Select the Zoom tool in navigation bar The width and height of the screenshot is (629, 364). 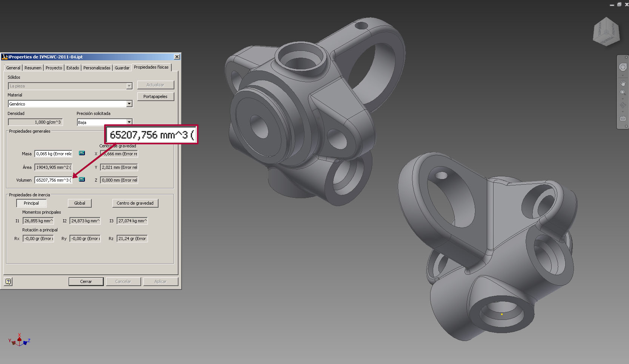[623, 92]
